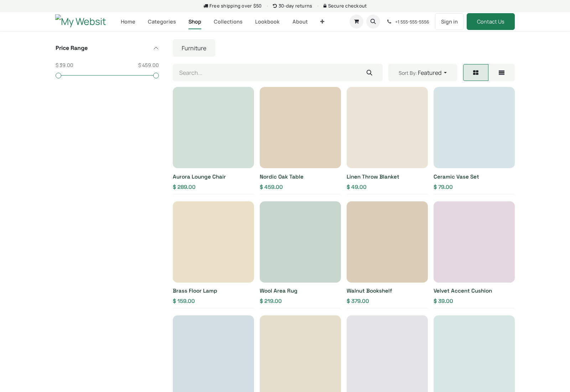The image size is (570, 392).
Task: Open the About page
Action: [x=300, y=22]
